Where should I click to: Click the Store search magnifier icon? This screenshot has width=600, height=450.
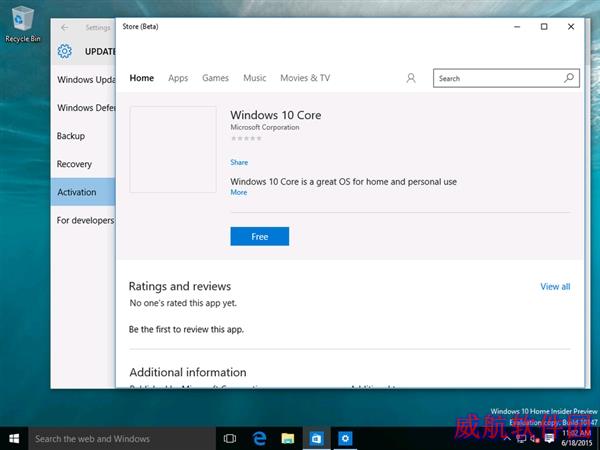[569, 78]
